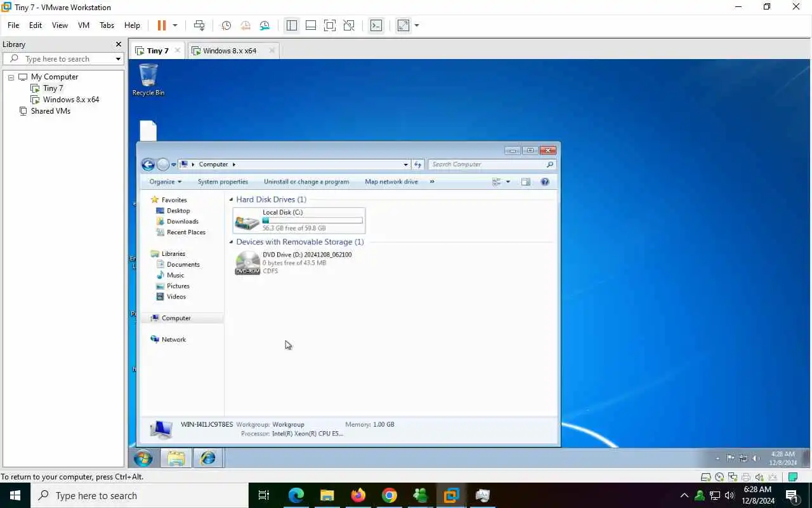The width and height of the screenshot is (812, 508).
Task: Show the console view icon
Action: [x=376, y=25]
